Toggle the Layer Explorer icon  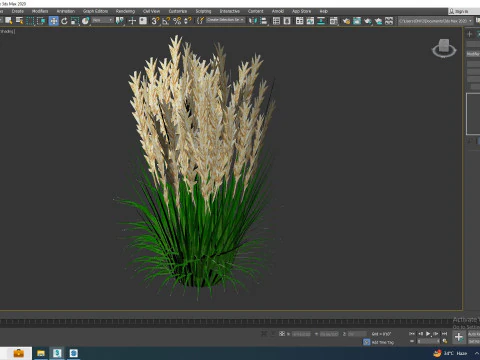point(287,21)
